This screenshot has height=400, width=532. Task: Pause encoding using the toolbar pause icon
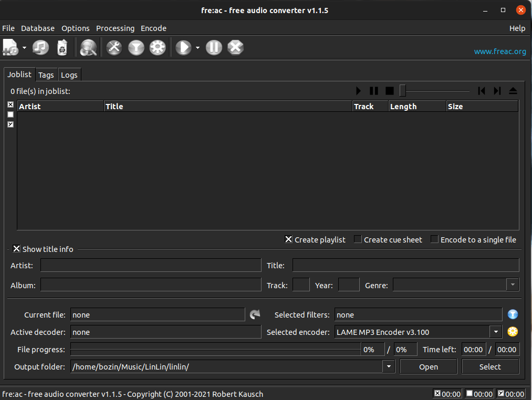[214, 48]
